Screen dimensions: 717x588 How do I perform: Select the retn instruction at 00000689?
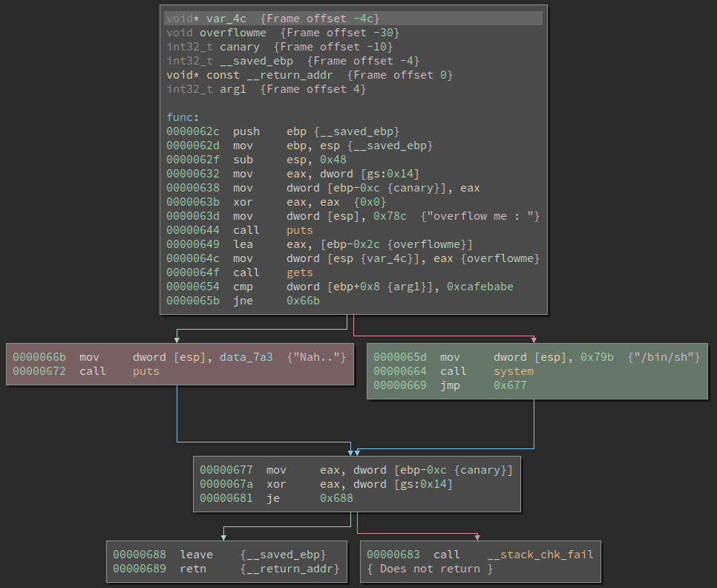(x=193, y=569)
